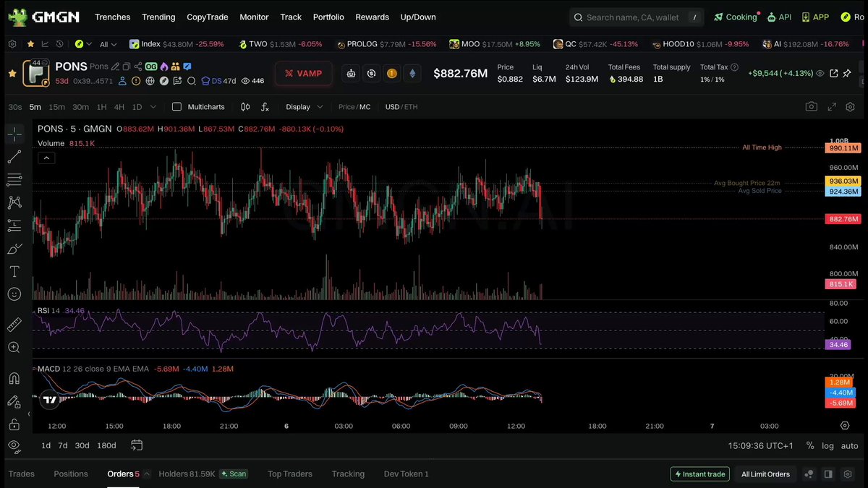Activate the ruler measure tool

click(x=14, y=325)
